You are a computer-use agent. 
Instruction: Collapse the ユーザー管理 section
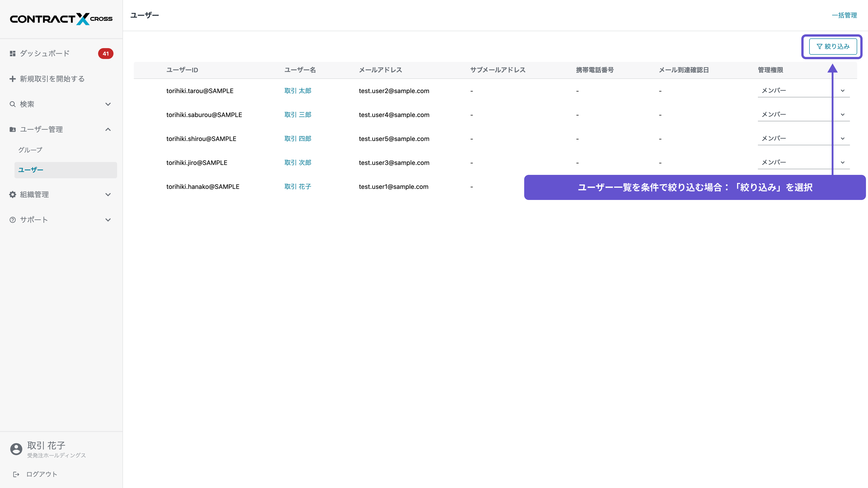(108, 129)
